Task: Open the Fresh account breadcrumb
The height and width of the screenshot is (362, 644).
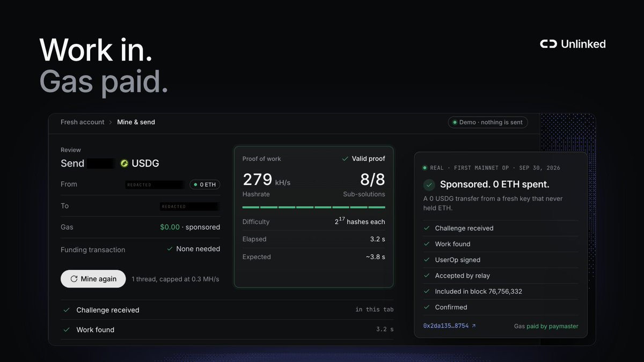Action: pos(82,122)
